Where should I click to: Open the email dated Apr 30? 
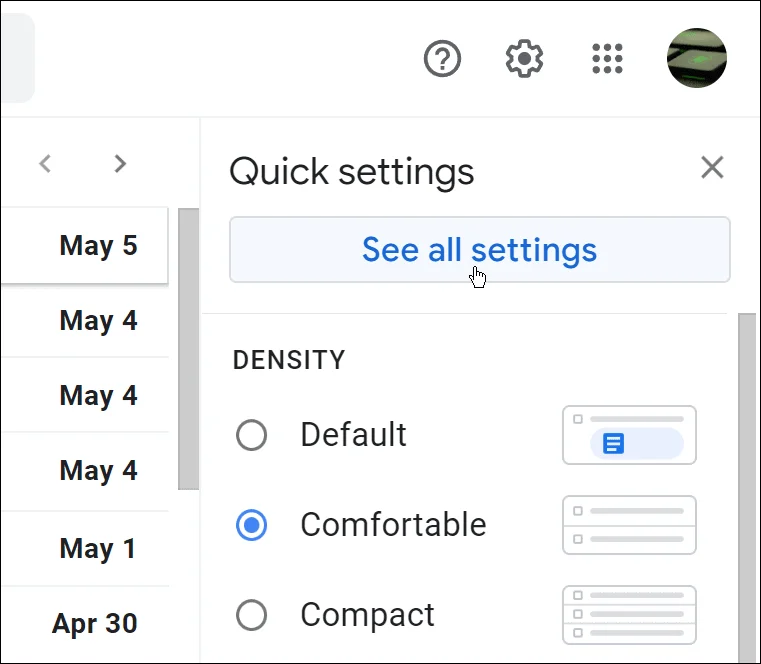coord(84,624)
